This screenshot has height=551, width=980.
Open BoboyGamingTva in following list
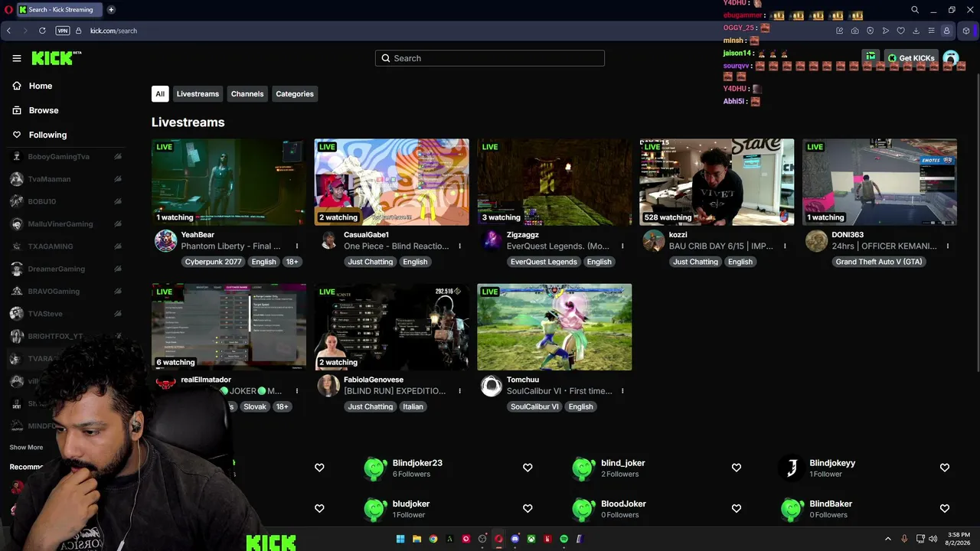coord(59,157)
